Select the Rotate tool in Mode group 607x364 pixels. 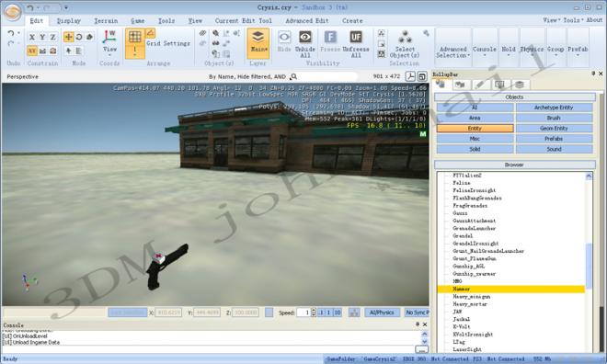coord(79,37)
